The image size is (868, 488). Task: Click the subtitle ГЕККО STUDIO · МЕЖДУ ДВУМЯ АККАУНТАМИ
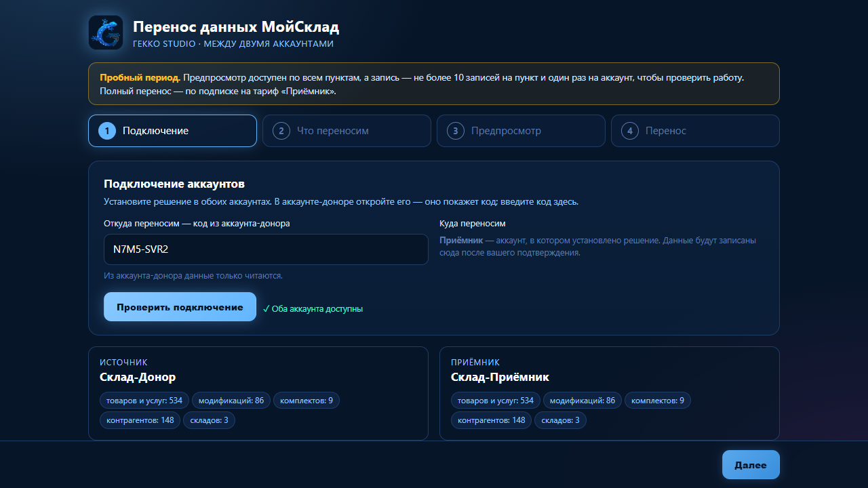[x=233, y=44]
